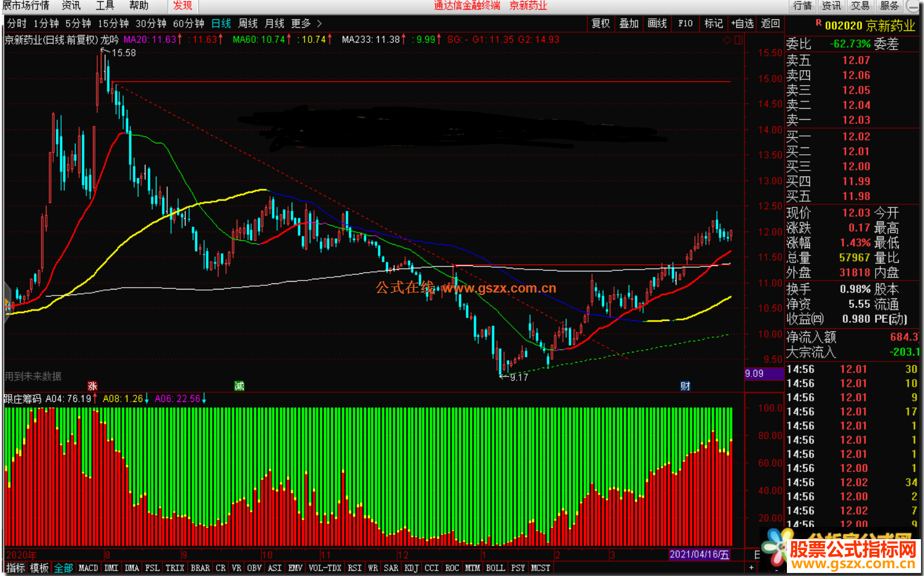
Task: Select the 月线 monthly period
Action: 274,24
